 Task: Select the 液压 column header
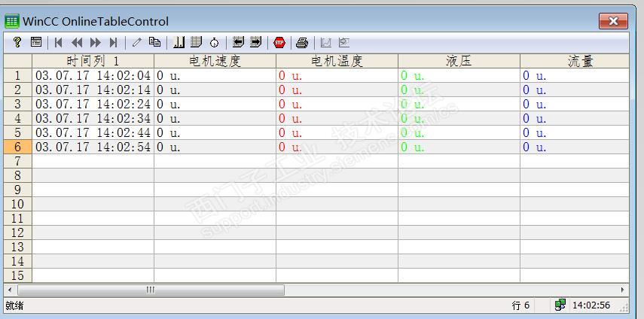pos(459,61)
